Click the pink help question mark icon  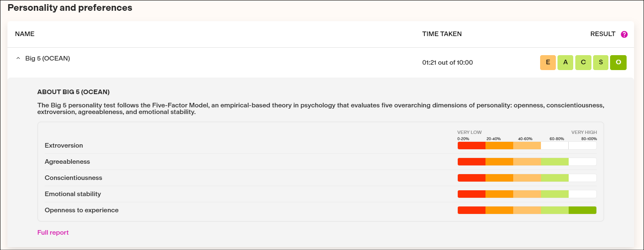coord(624,34)
